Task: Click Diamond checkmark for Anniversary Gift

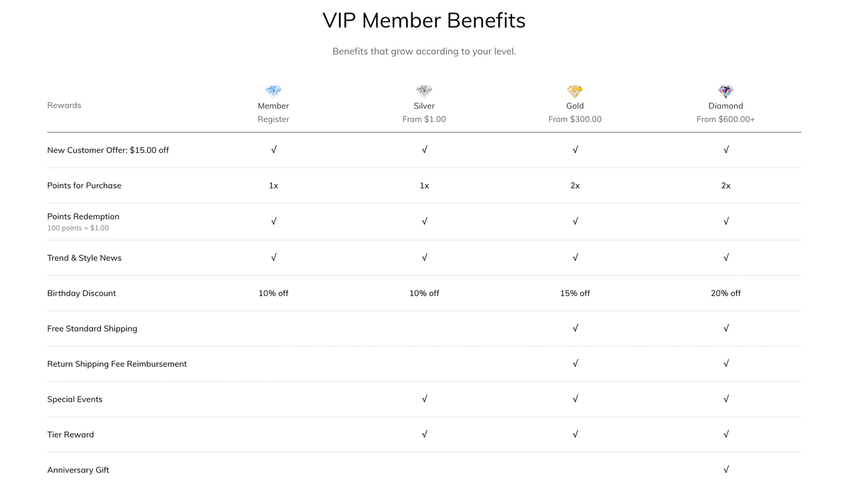Action: 726,470
